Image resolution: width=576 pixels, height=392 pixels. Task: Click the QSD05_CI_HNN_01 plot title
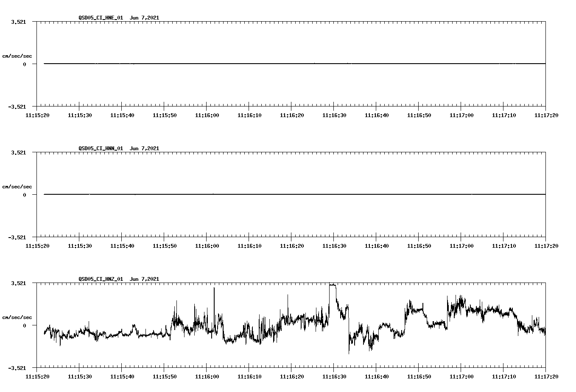(x=119, y=148)
